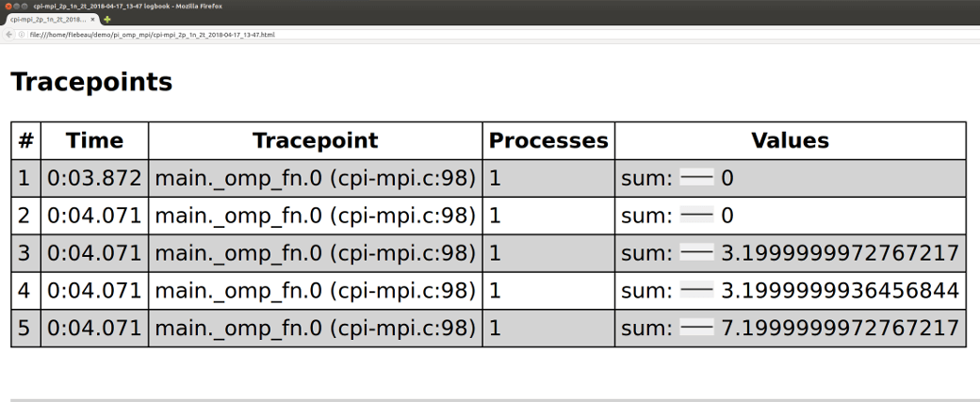The image size is (980, 402).
Task: Open a new tab with the green plus icon
Action: (x=106, y=20)
